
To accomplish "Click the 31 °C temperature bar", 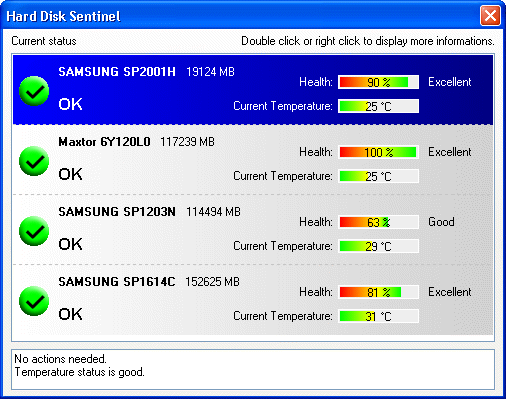I will (378, 316).
